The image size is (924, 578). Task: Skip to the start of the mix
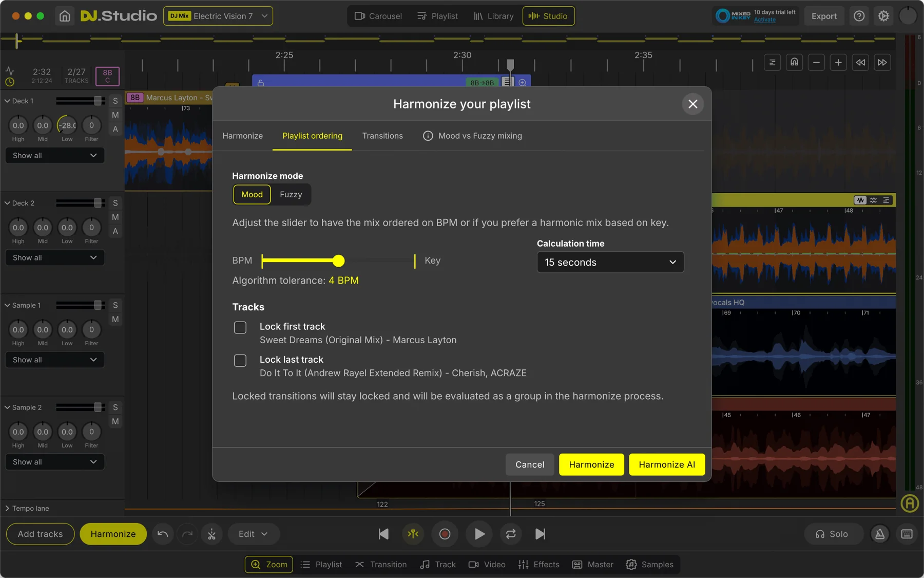tap(383, 534)
